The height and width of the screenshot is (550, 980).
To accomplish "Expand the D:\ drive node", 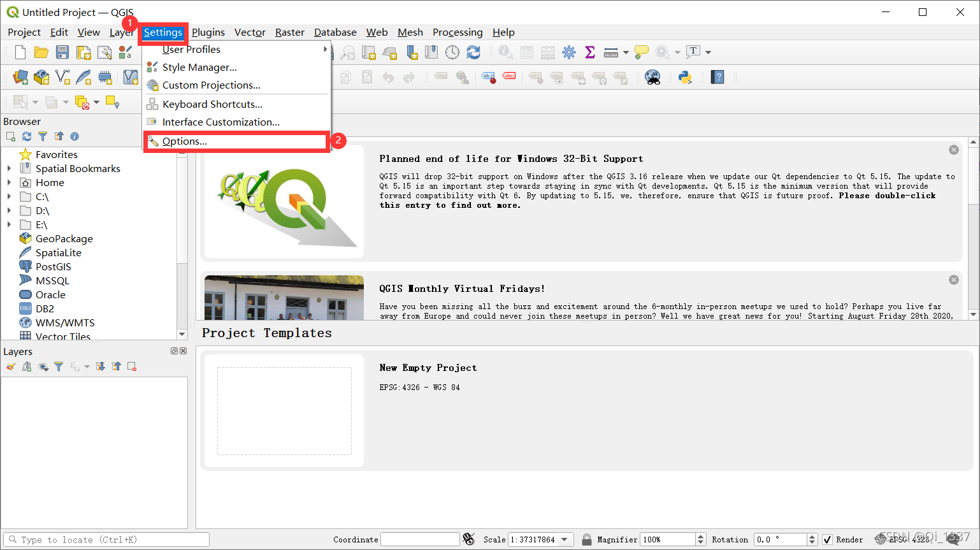I will point(9,210).
